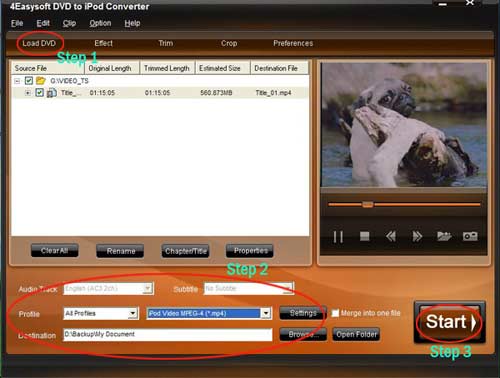
Task: Click the Estimated Size column header
Action: tap(222, 68)
